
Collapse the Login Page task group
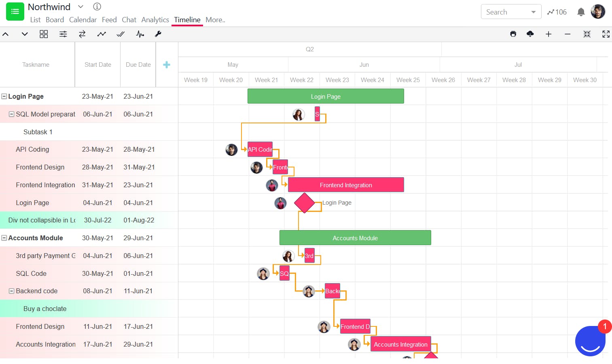(4, 96)
